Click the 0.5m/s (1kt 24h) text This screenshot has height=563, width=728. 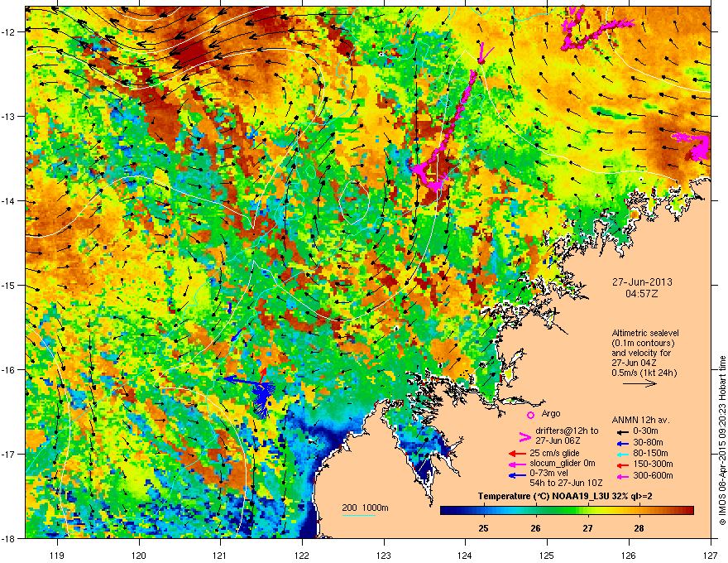(x=644, y=373)
